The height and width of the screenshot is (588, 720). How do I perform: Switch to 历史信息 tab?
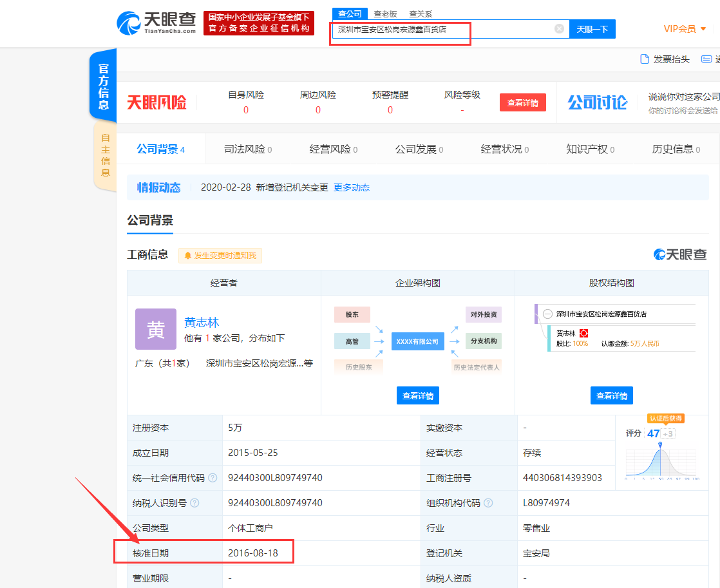(676, 149)
